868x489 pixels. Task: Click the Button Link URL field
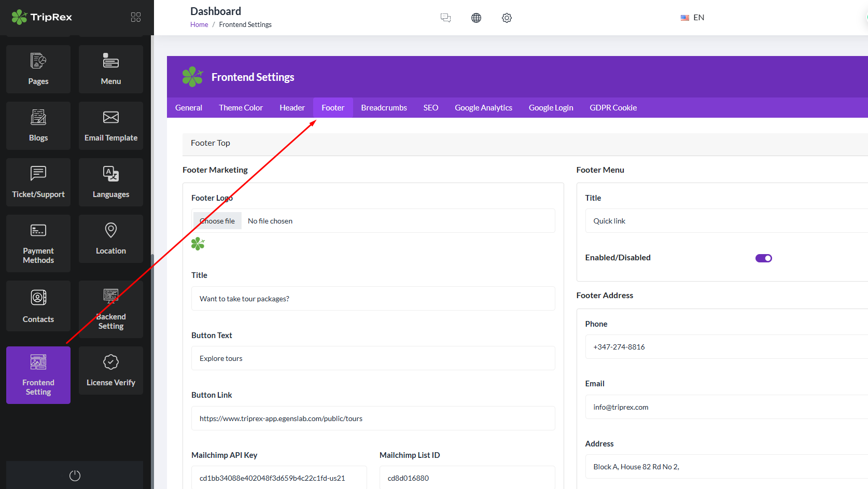(373, 418)
